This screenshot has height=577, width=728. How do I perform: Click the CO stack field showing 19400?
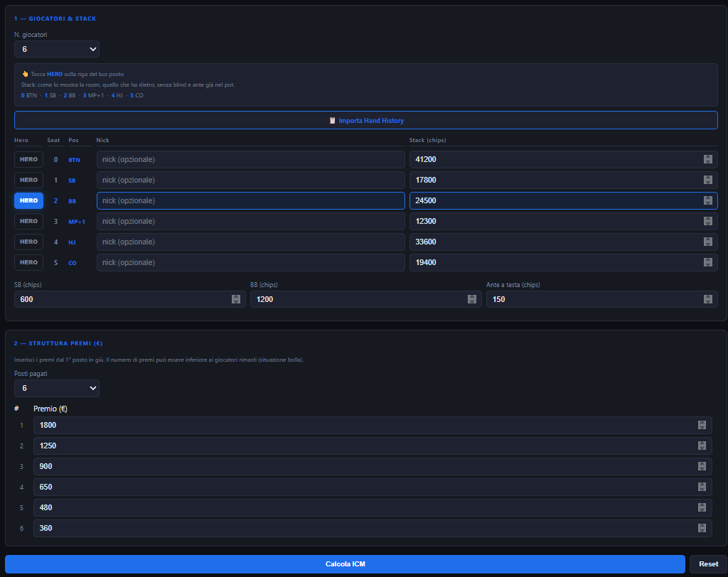tap(564, 262)
